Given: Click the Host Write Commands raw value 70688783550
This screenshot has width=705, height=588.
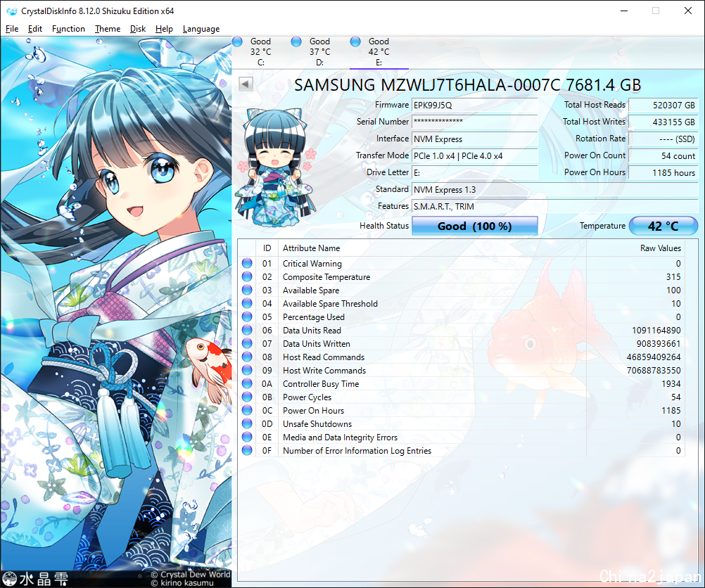Looking at the screenshot, I should click(654, 371).
